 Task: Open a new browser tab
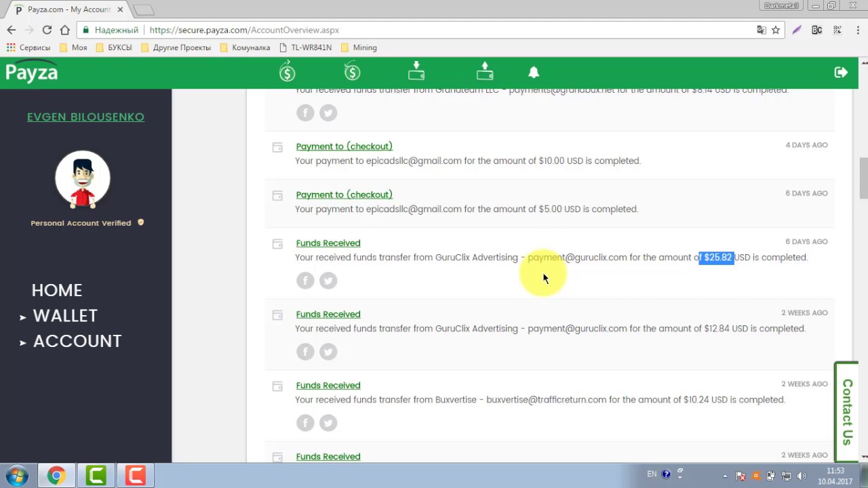(144, 9)
